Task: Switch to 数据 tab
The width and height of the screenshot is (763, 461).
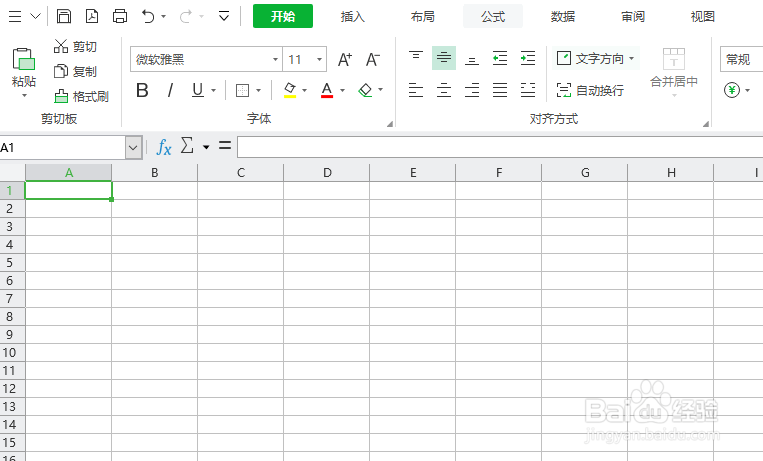Action: [x=563, y=17]
